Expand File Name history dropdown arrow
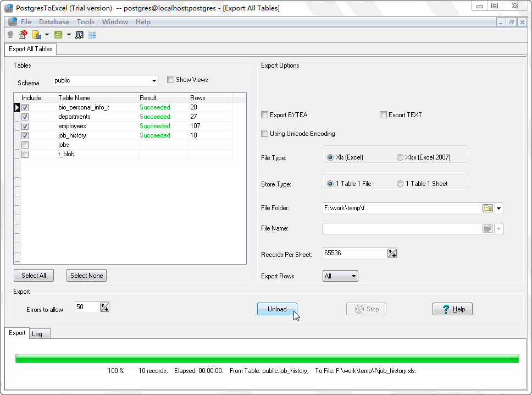Screen dimensions: 532x395 point(499,228)
